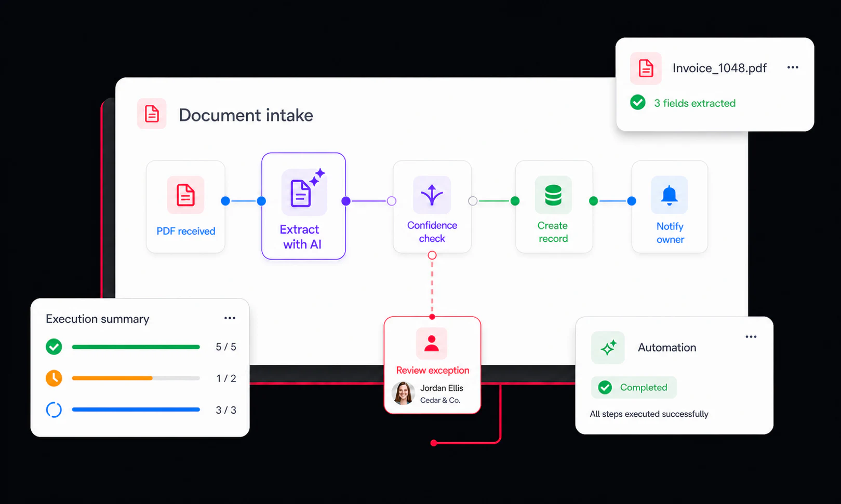This screenshot has width=841, height=504.
Task: Click the blue 3 / 3 progress bar
Action: [x=136, y=410]
